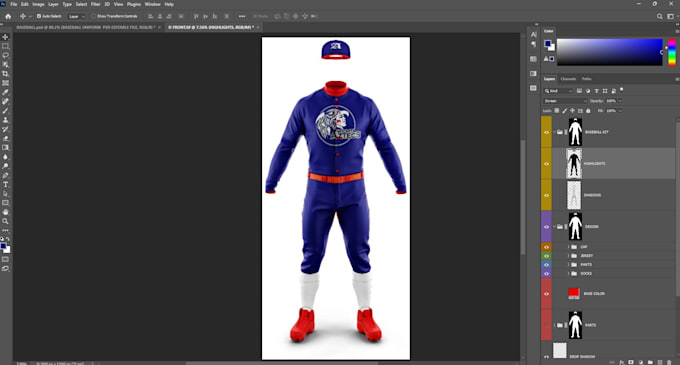Open the Filter menu
This screenshot has width=680, height=365.
pos(95,4)
